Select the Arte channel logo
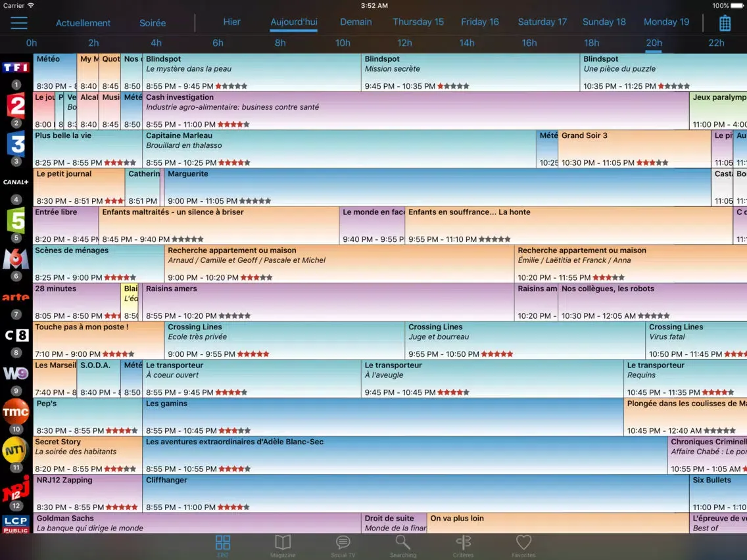 [16, 297]
